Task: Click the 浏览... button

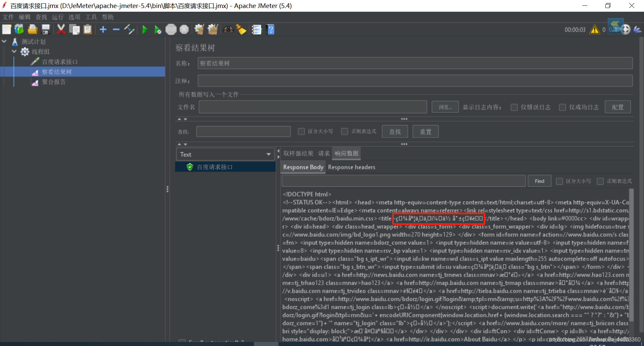Action: click(445, 107)
